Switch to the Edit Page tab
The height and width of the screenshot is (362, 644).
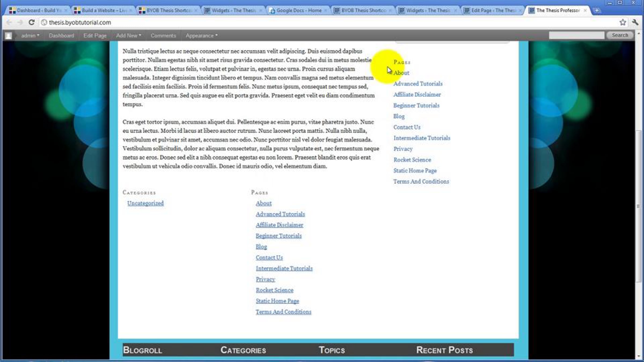(492, 10)
